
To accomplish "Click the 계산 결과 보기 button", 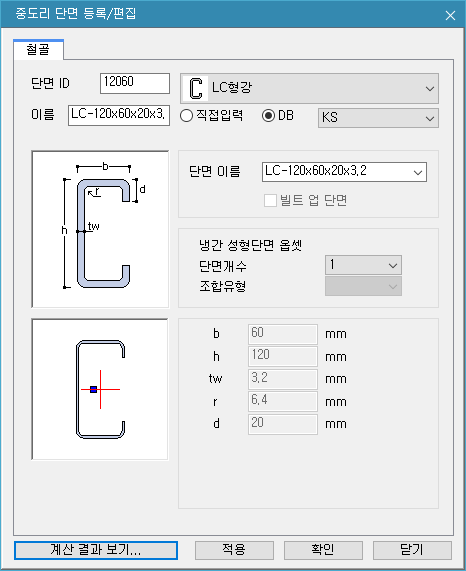I will click(96, 550).
